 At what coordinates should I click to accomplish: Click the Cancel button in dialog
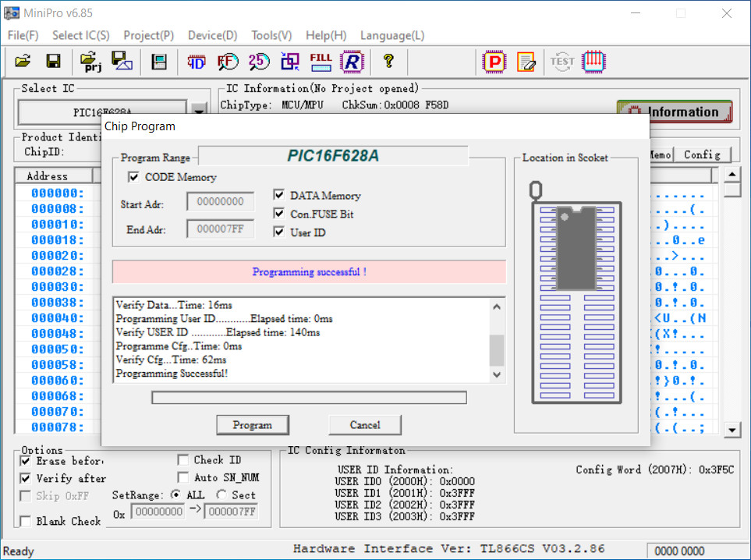coord(365,425)
